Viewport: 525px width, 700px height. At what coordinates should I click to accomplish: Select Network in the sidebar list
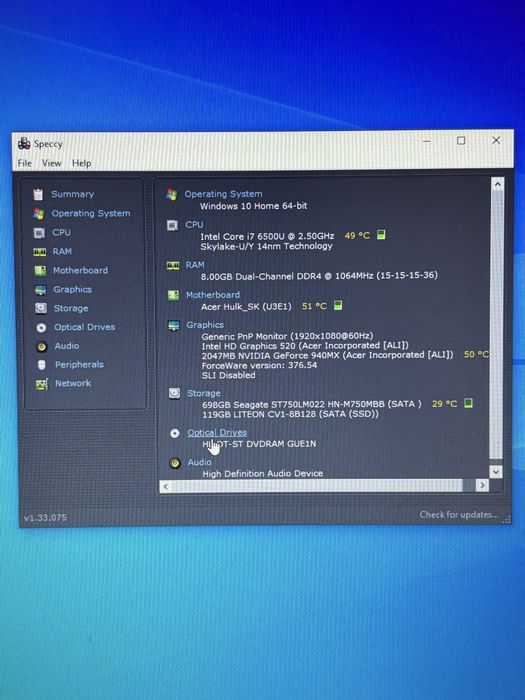coord(73,383)
